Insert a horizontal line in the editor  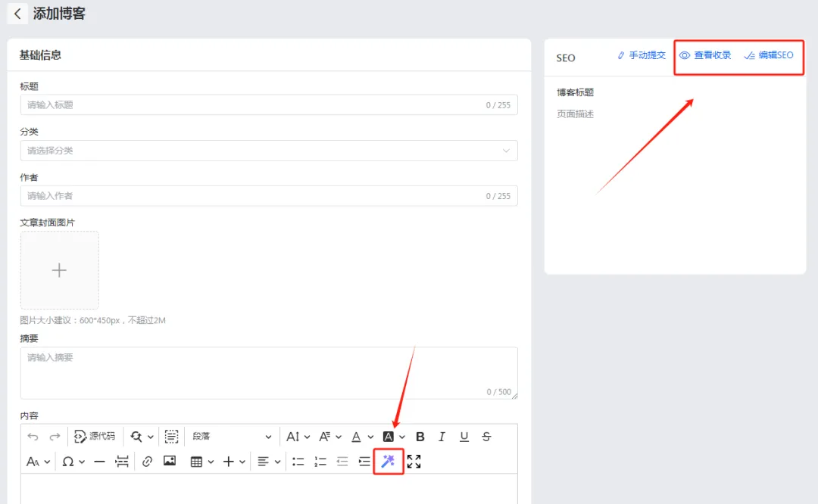(x=98, y=462)
